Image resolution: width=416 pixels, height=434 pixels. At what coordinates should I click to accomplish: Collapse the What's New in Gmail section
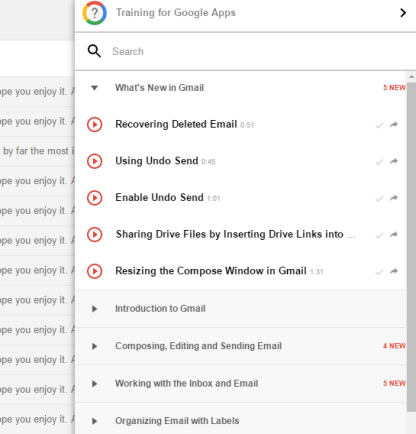pos(95,88)
